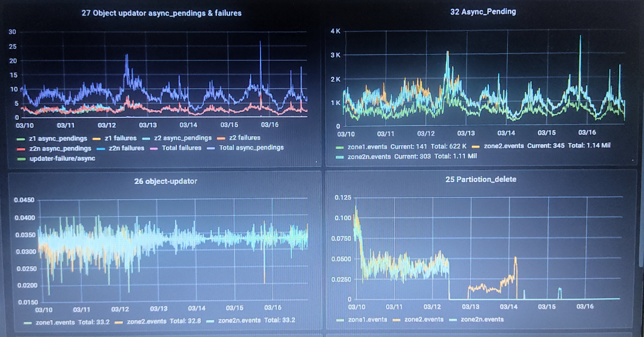Select zone2n.events in the 32 Async_Pending legend
Viewport: 644px width, 337px height.
click(369, 156)
